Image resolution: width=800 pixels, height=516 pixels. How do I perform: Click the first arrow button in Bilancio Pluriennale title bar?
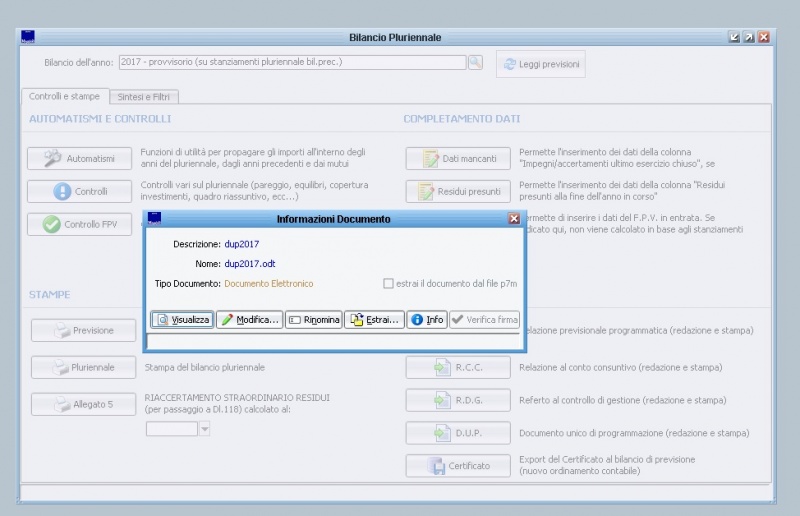(x=734, y=37)
